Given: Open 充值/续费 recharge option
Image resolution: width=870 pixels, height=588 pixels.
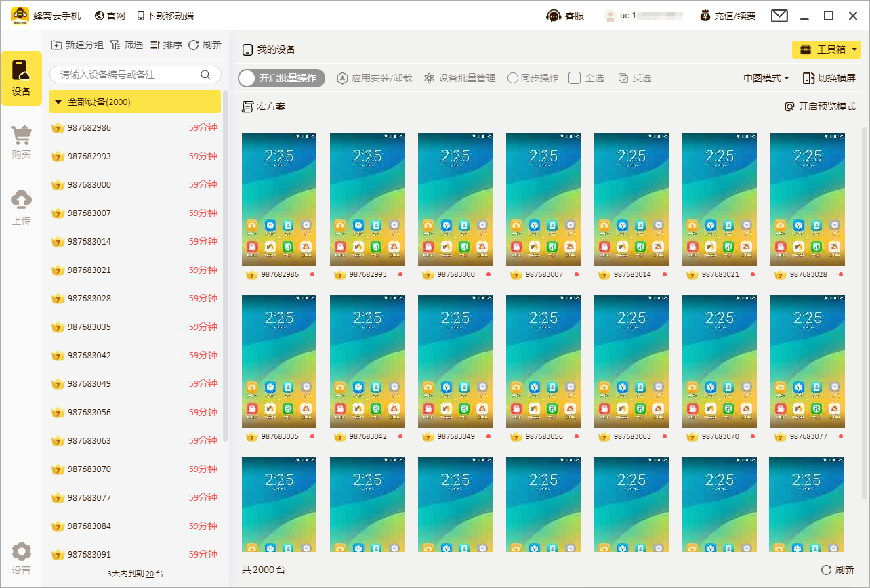Looking at the screenshot, I should 728,16.
